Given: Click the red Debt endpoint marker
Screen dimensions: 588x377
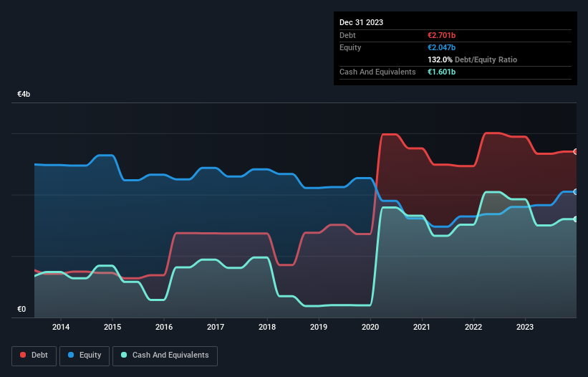Looking at the screenshot, I should [x=576, y=151].
